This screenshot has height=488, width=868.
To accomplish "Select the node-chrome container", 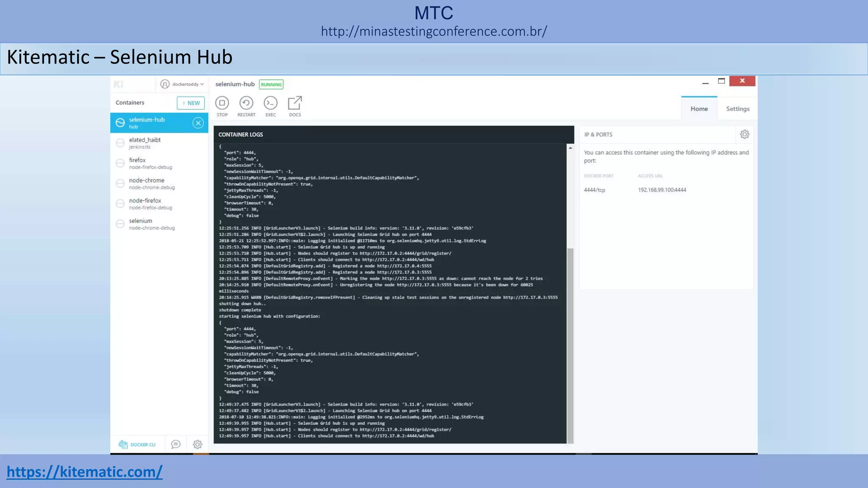I will coord(159,183).
